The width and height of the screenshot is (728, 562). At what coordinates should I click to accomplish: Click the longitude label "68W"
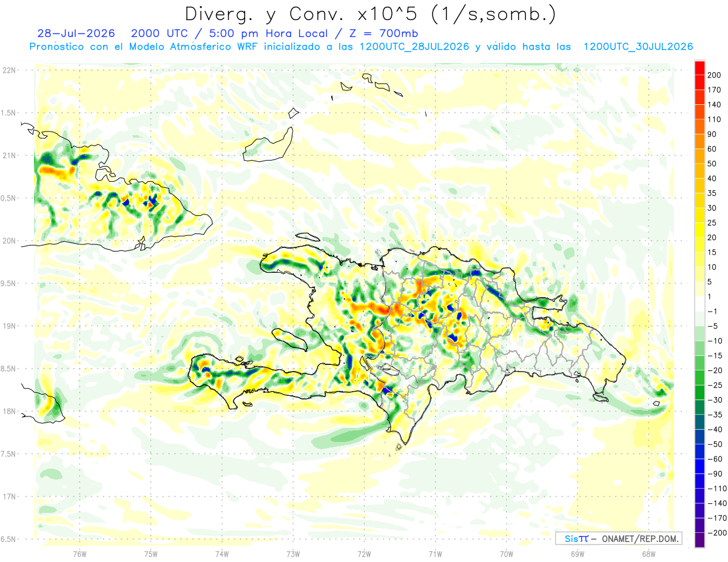click(649, 554)
